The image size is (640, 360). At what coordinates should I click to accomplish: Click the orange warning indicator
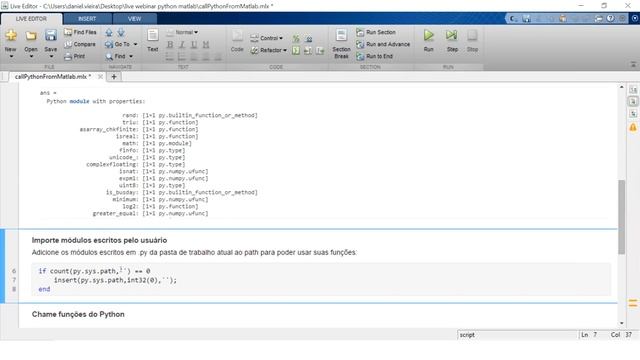click(633, 128)
